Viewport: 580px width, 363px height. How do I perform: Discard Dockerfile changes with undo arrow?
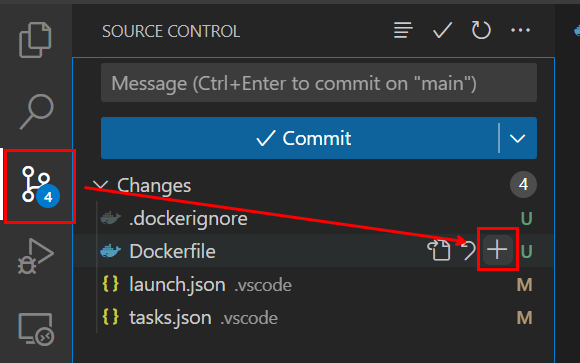pyautogui.click(x=468, y=251)
